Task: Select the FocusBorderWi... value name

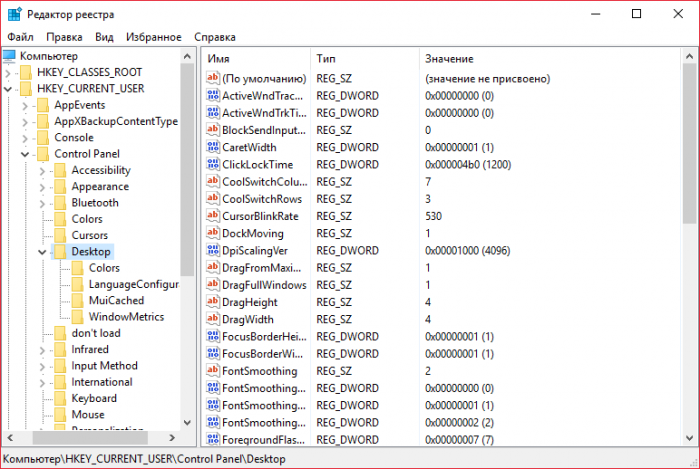Action: [262, 354]
